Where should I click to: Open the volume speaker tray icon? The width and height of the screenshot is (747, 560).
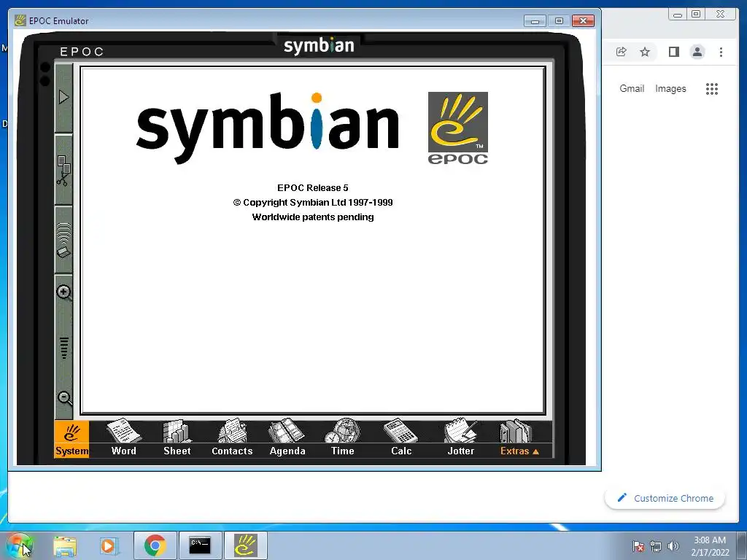click(673, 546)
